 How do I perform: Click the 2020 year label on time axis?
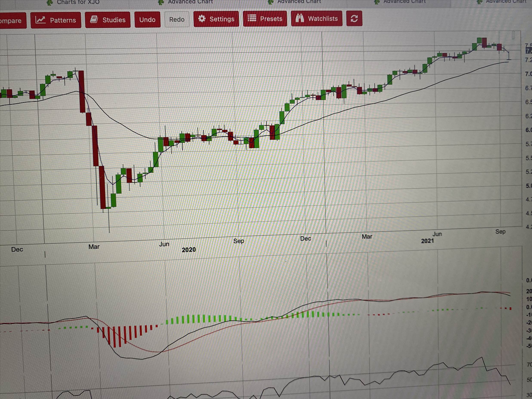(x=189, y=250)
